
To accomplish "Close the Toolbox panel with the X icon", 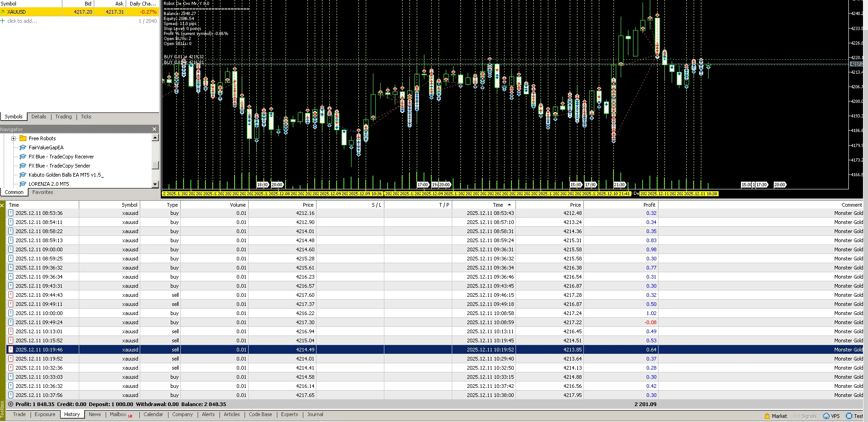I will pos(2,205).
